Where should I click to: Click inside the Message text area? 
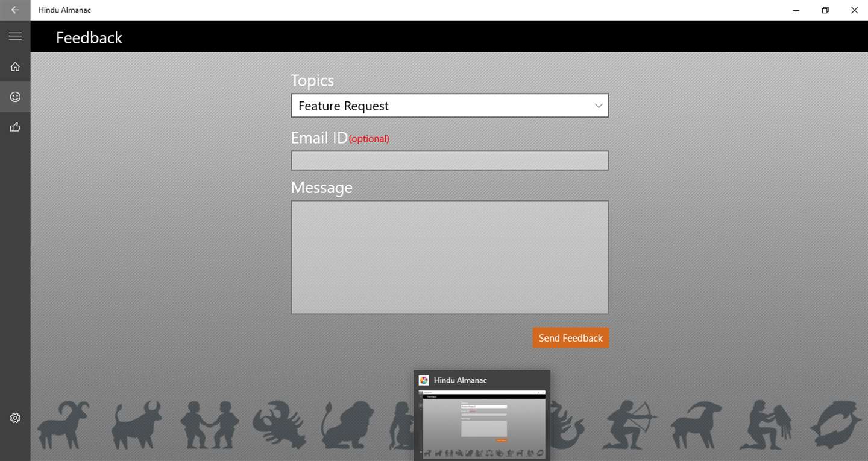click(450, 257)
